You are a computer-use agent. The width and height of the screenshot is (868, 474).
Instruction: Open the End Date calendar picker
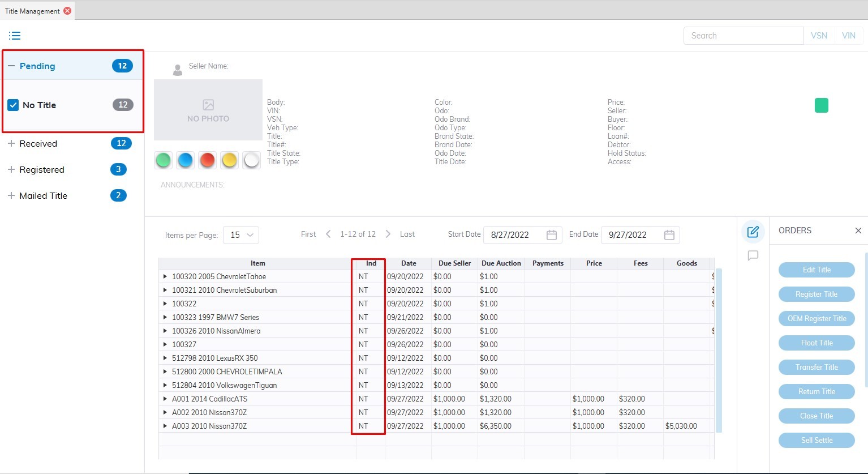[x=669, y=235]
